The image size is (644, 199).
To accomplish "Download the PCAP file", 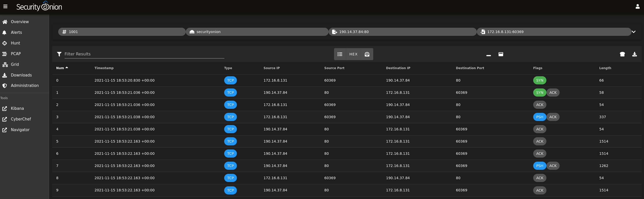I will 634,54.
